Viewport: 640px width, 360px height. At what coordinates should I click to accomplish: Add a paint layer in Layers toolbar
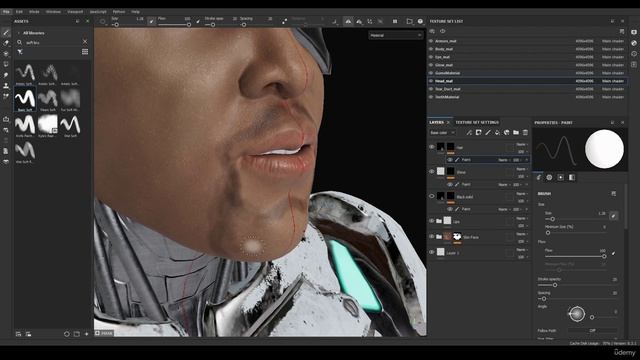(x=488, y=132)
